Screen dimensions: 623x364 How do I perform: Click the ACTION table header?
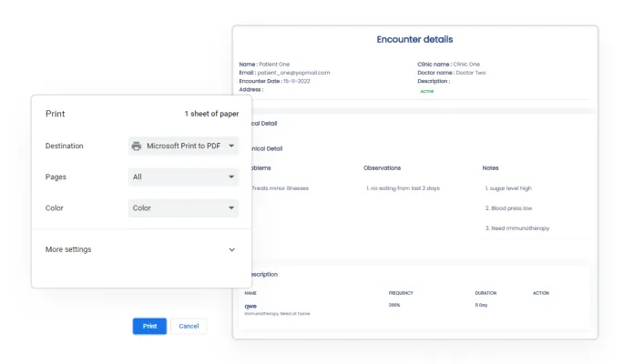542,293
